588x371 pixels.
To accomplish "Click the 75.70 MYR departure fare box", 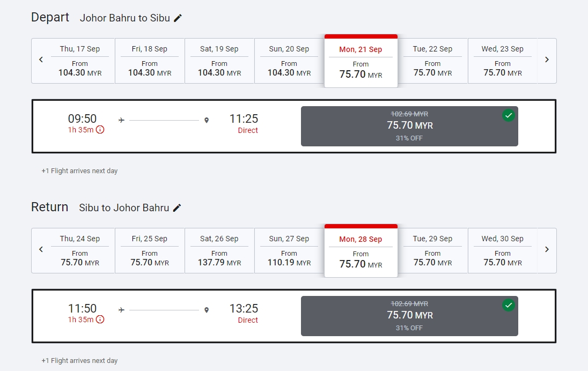I will pos(409,127).
